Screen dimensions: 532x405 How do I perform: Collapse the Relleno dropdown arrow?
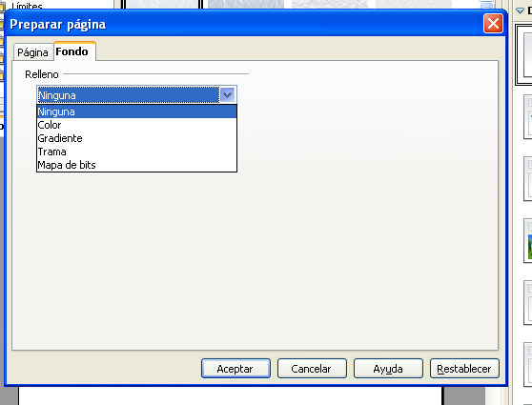(x=227, y=95)
